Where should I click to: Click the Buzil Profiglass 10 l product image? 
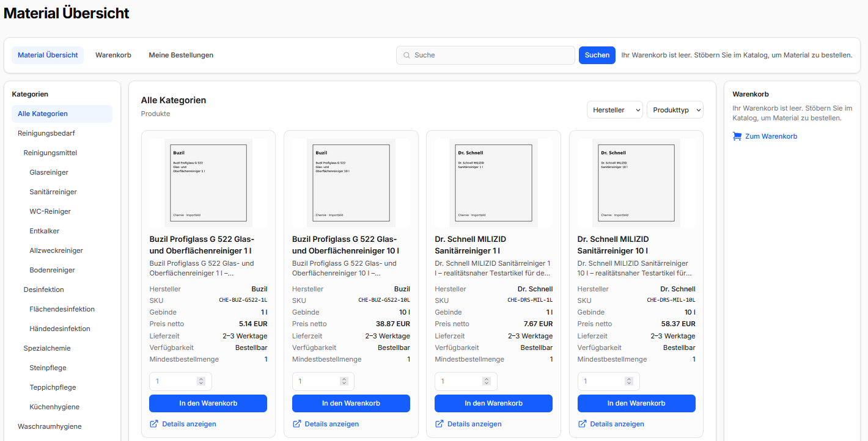pyautogui.click(x=351, y=183)
